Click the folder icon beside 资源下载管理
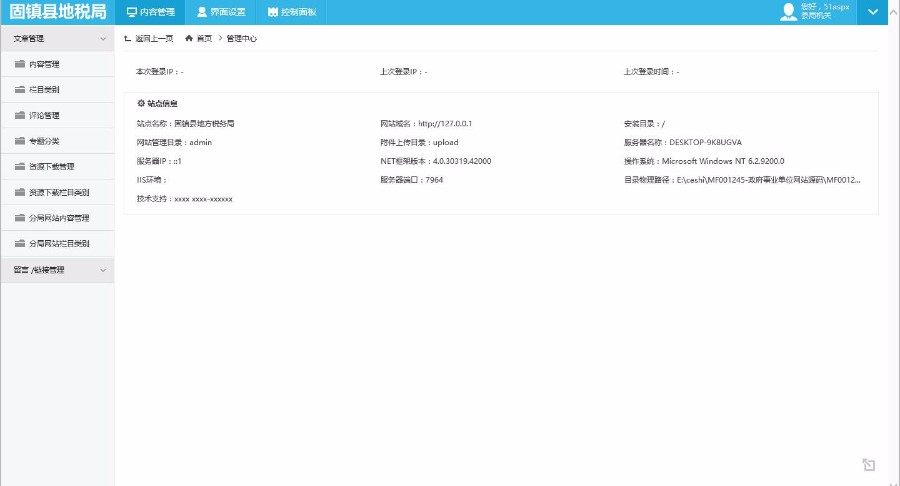Screen dimensions: 900x486 click(20, 167)
